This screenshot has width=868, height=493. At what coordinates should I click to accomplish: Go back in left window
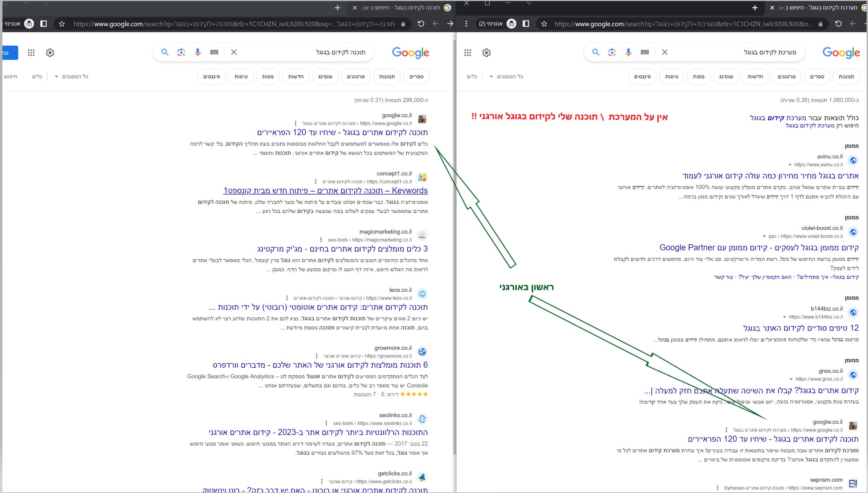[x=436, y=24]
